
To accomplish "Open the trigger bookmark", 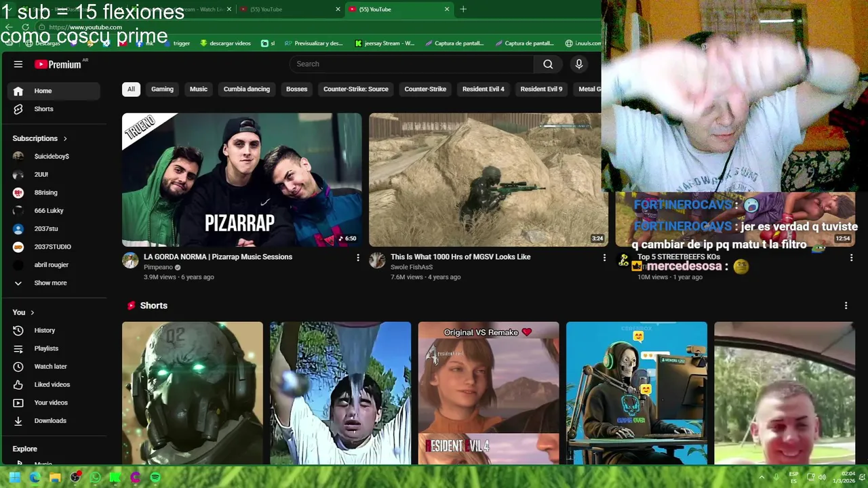I will pos(177,43).
